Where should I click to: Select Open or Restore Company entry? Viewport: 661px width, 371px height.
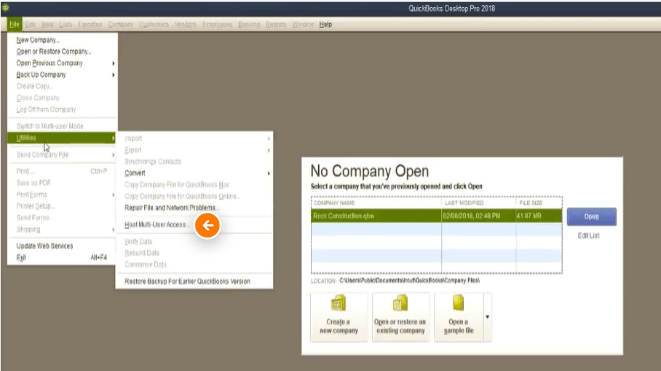coord(54,51)
